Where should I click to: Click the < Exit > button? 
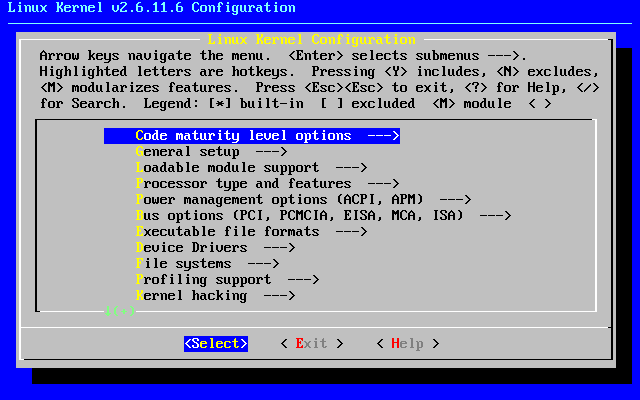pyautogui.click(x=311, y=344)
